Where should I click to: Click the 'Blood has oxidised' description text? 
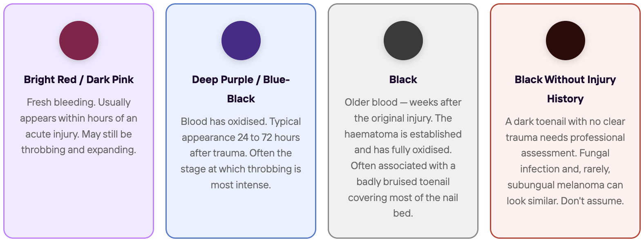point(241,153)
